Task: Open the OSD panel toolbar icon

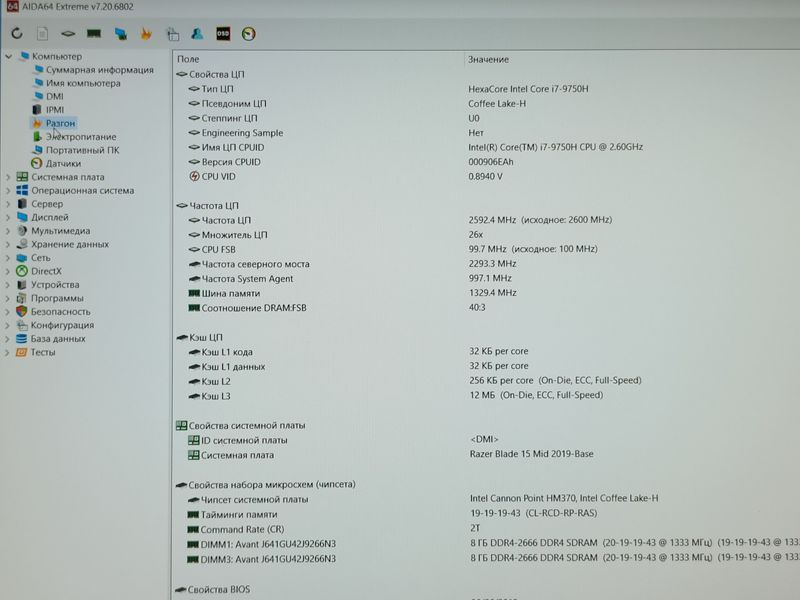Action: click(223, 34)
